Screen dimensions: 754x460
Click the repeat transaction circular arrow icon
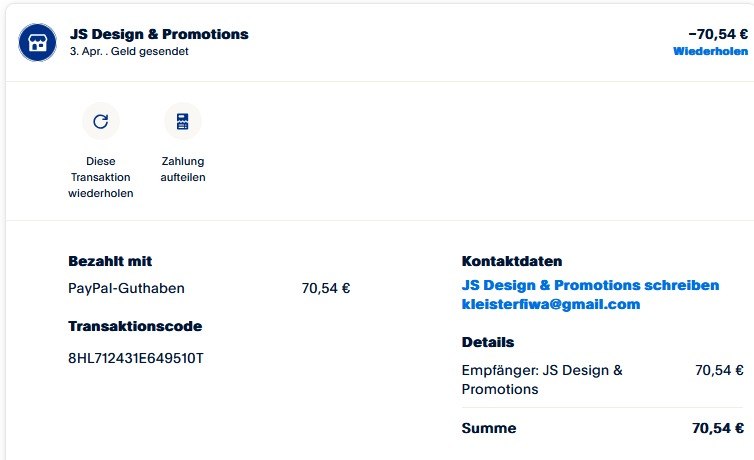click(x=100, y=122)
